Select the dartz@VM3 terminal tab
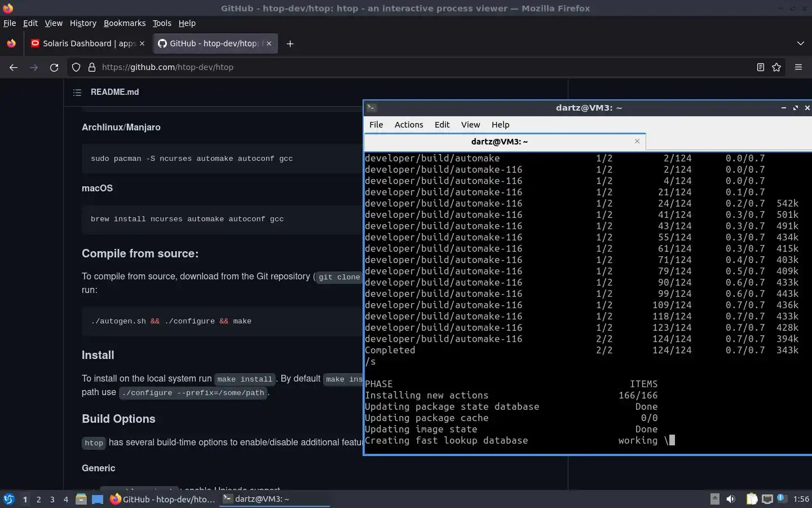The image size is (812, 508). pyautogui.click(x=505, y=142)
